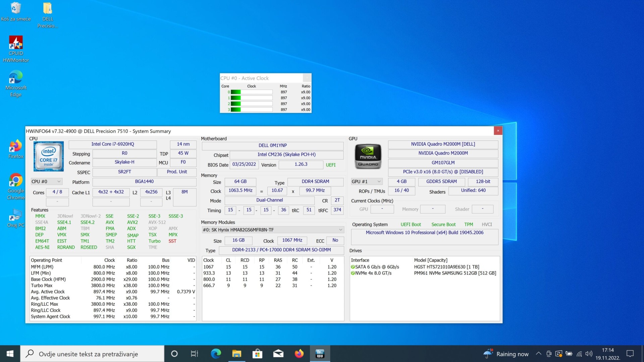This screenshot has height=362, width=644.
Task: Click the DDR4-2133 PC4-17000 module type field
Action: [x=281, y=250]
